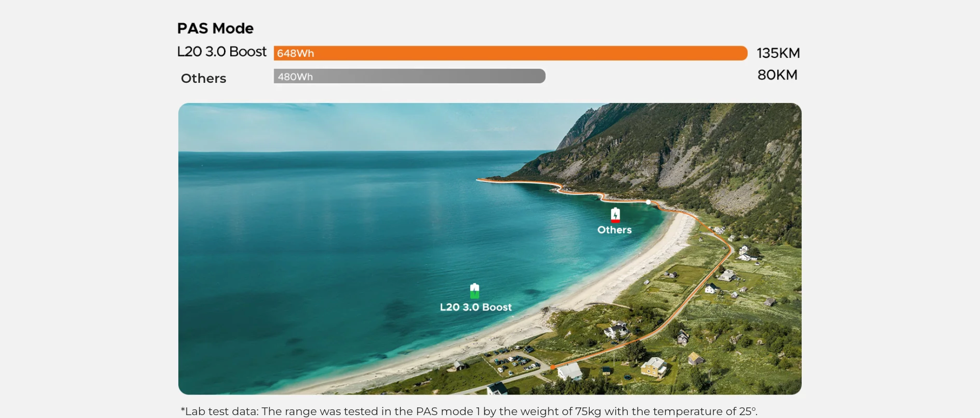Click the white dot marker on route

[649, 202]
